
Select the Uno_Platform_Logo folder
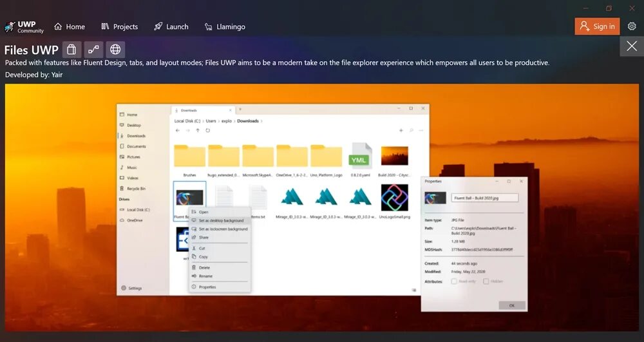[x=326, y=160]
